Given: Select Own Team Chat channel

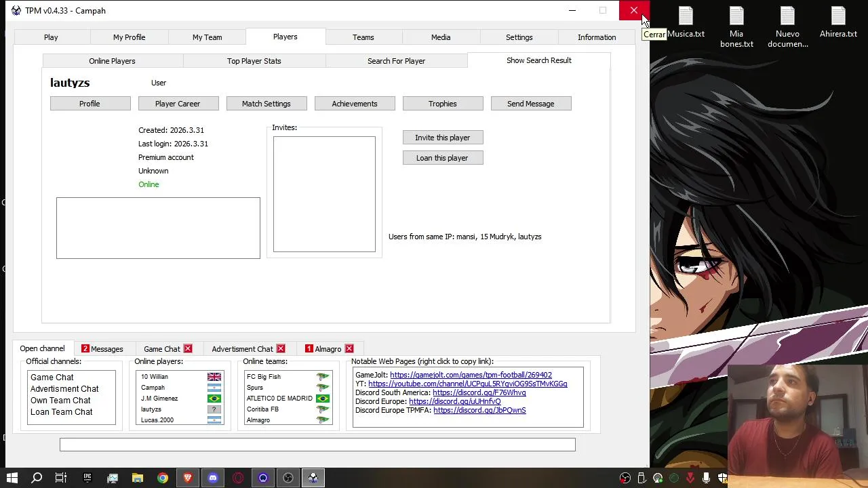Looking at the screenshot, I should [x=60, y=401].
